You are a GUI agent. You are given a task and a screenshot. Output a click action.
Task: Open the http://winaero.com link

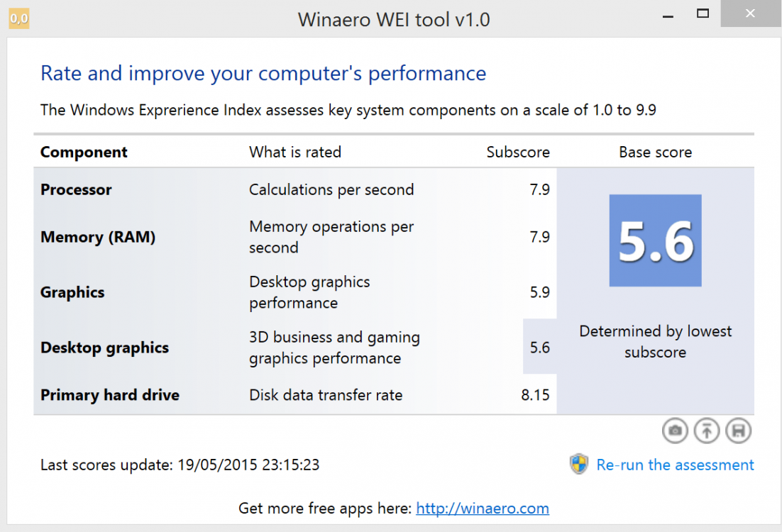[483, 508]
